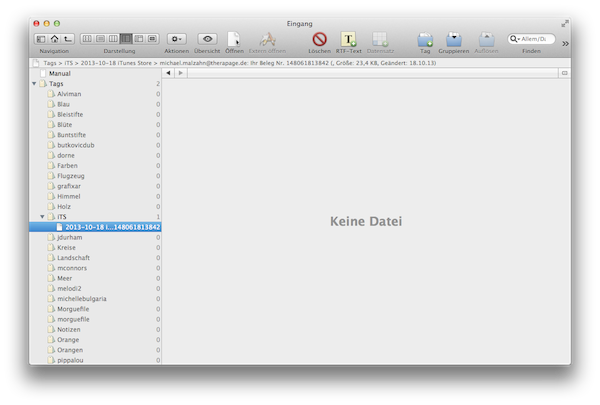Toggle the sidebar button in Navigation
This screenshot has width=600, height=405.
tap(41, 39)
